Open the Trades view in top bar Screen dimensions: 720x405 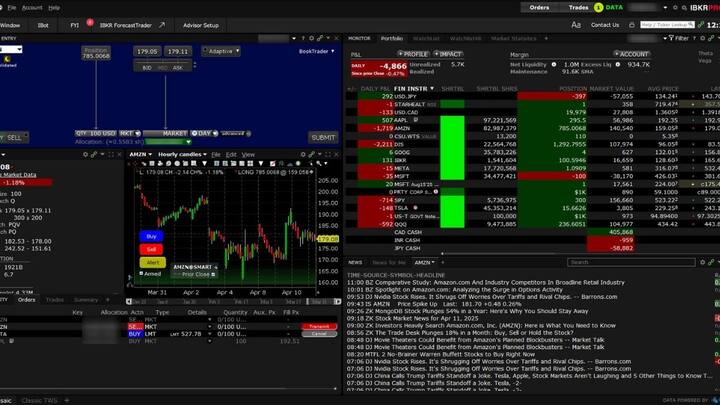pyautogui.click(x=578, y=7)
